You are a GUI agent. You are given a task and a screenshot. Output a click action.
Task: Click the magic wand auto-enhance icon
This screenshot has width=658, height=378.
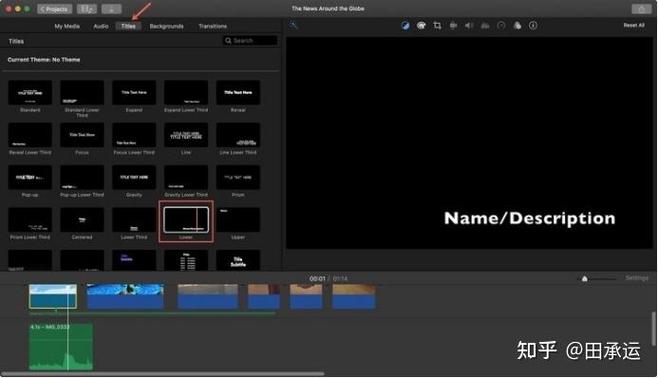[293, 26]
